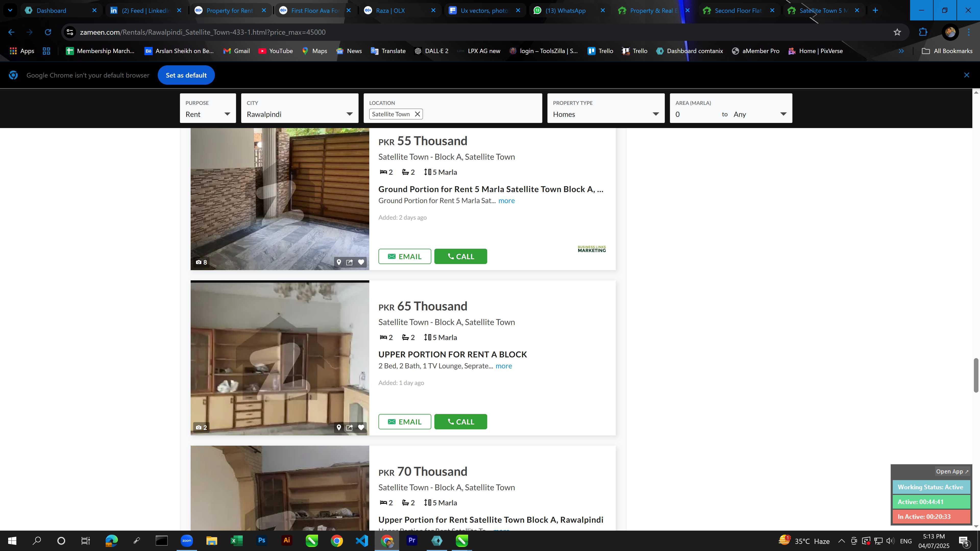Open YouTube bookmark
This screenshot has width=980, height=551.
point(275,51)
